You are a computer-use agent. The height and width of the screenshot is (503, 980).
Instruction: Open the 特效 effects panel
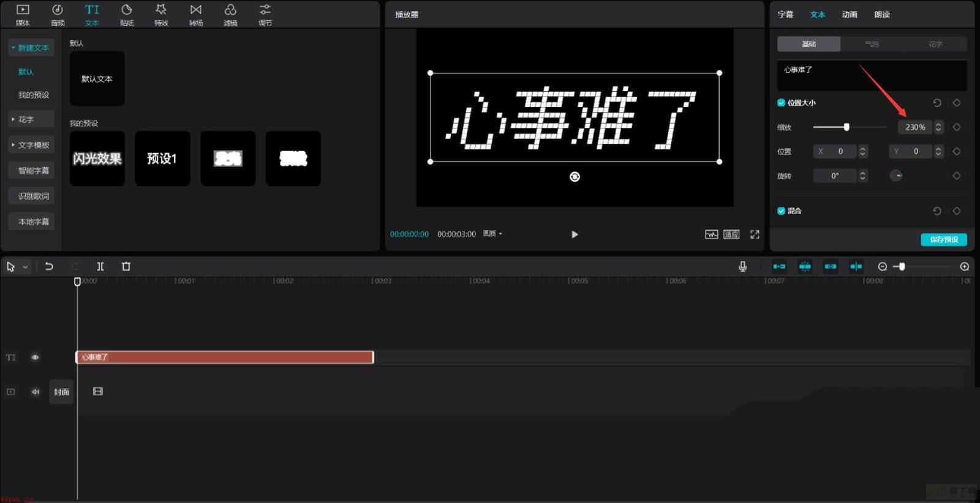pyautogui.click(x=161, y=15)
